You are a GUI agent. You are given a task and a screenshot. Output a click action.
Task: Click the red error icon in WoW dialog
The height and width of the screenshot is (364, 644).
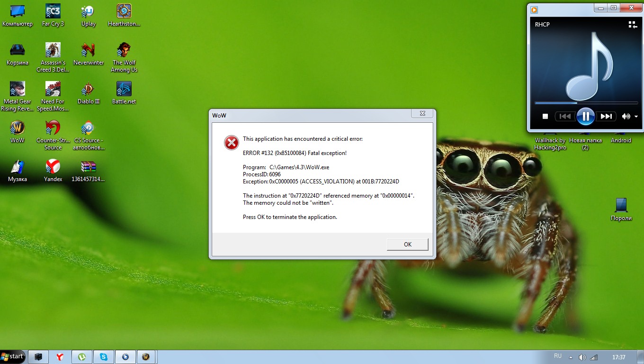231,143
